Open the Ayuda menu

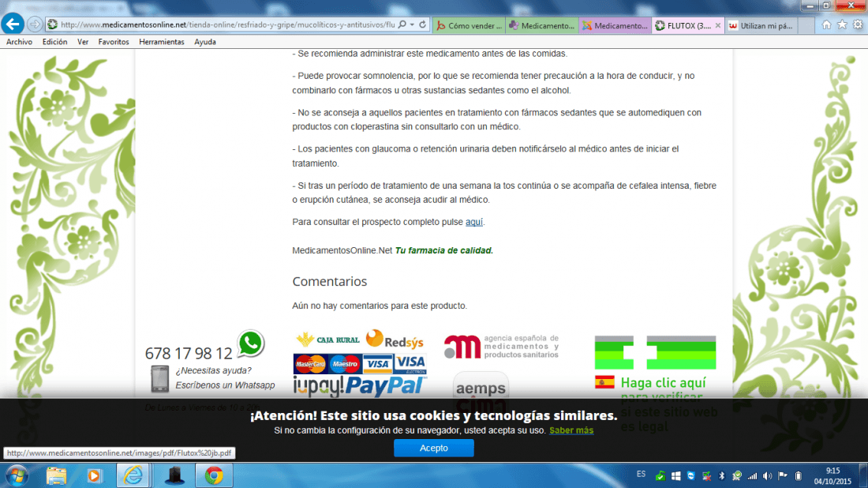pos(205,42)
